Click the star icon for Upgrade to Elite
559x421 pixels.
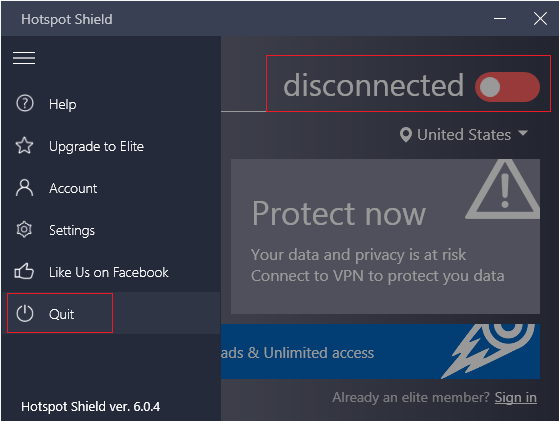[24, 146]
